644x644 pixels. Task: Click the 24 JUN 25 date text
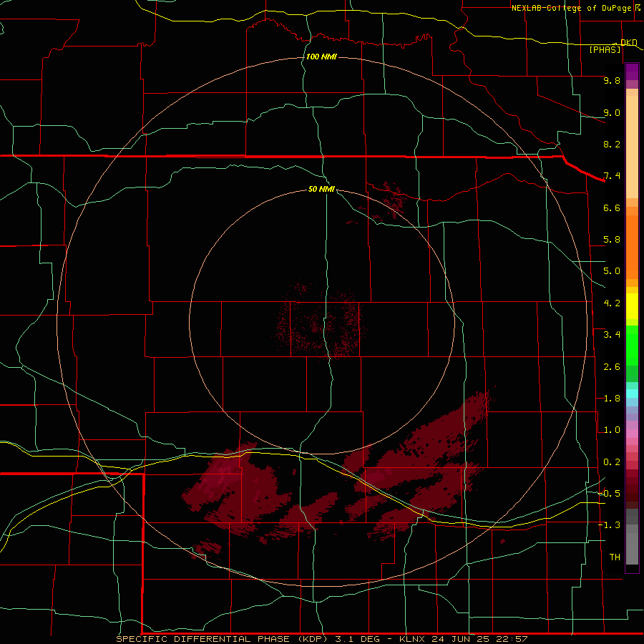[462, 639]
